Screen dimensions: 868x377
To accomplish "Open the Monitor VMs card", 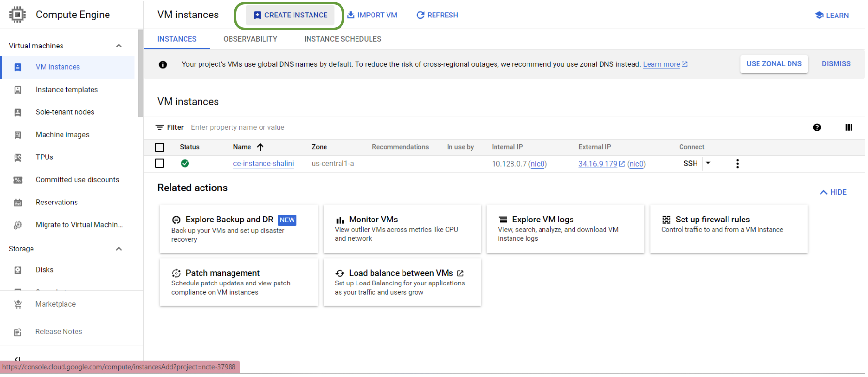I will coord(402,229).
